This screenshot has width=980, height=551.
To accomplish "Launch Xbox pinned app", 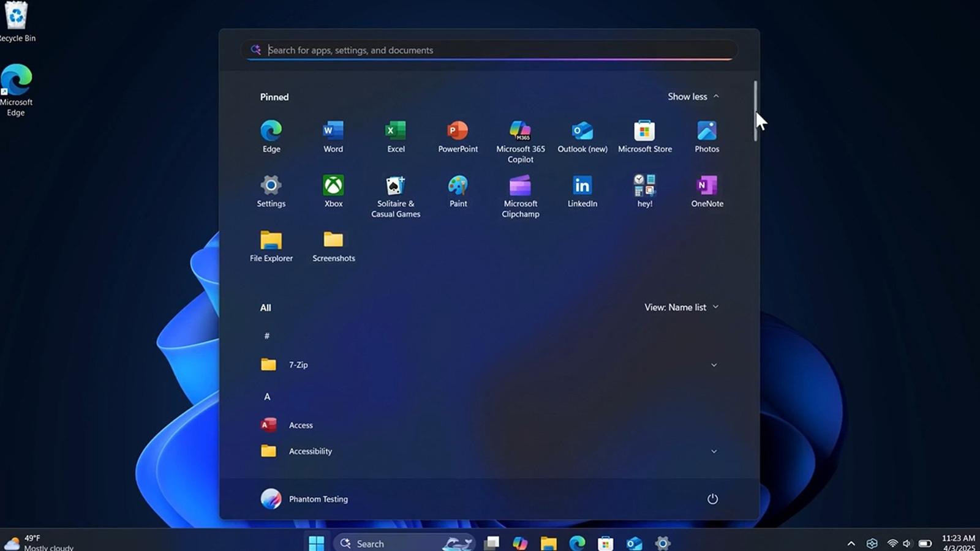I will 333,191.
